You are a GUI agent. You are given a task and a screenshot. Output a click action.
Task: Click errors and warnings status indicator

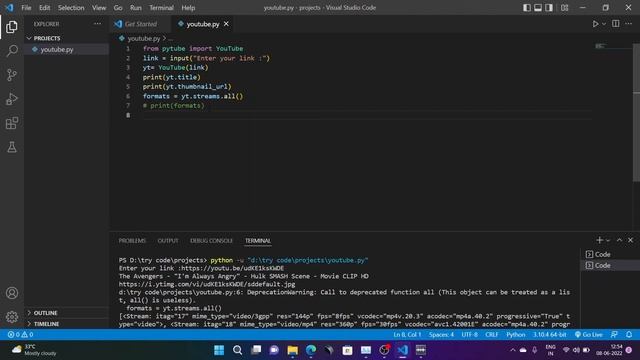[x=20, y=334]
